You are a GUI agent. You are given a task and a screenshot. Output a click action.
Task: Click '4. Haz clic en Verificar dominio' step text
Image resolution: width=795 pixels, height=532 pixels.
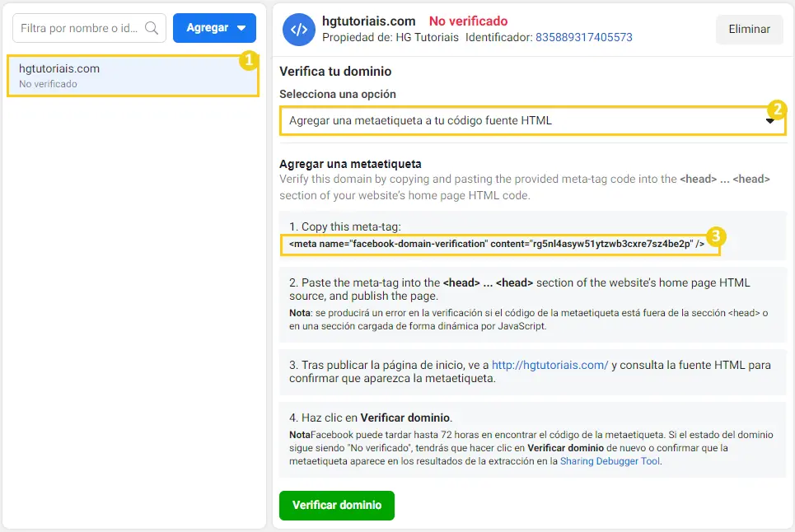pyautogui.click(x=371, y=418)
